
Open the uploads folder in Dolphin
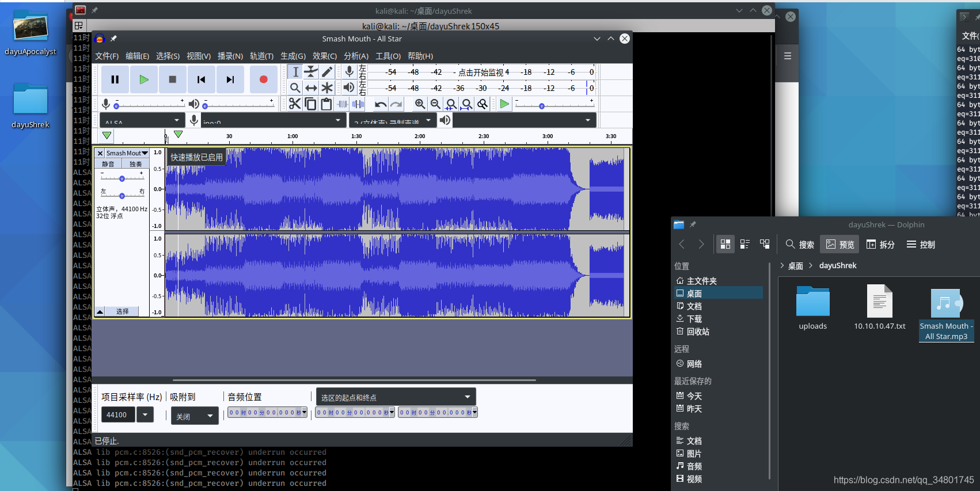(812, 309)
